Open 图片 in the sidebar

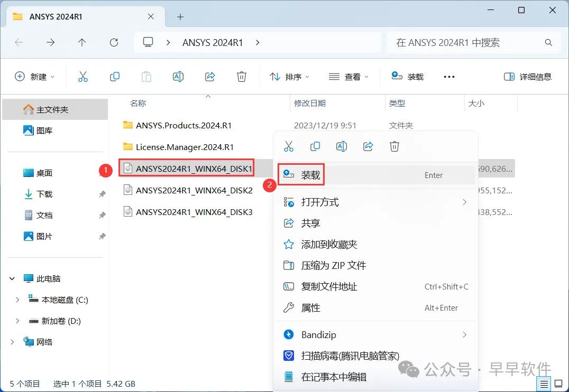coord(55,236)
